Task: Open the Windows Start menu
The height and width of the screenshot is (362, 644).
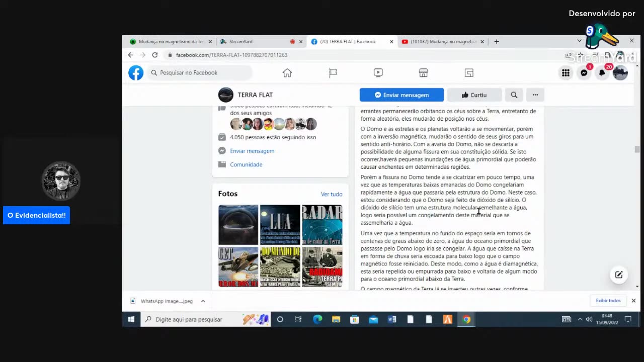Action: click(131, 319)
